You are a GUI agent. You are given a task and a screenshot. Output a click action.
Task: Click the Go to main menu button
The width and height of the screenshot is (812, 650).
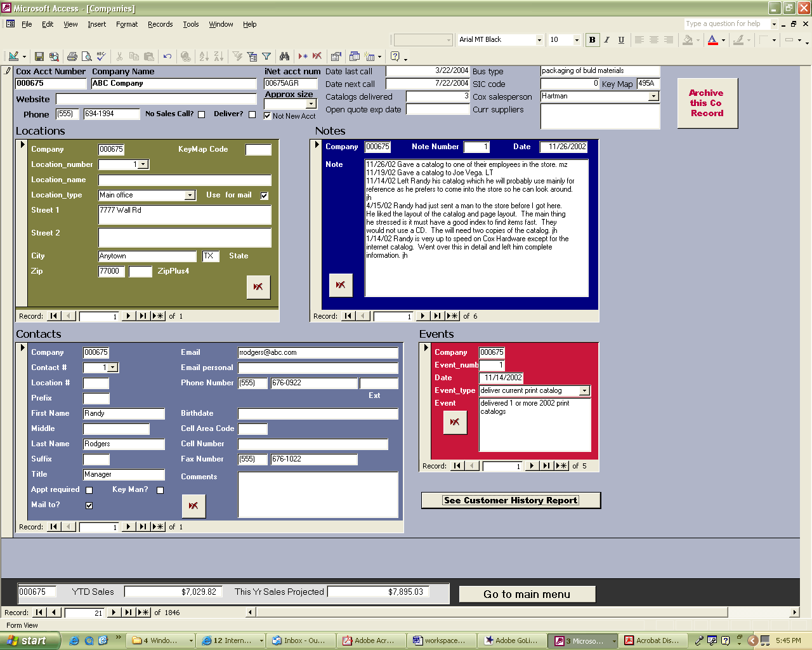527,594
